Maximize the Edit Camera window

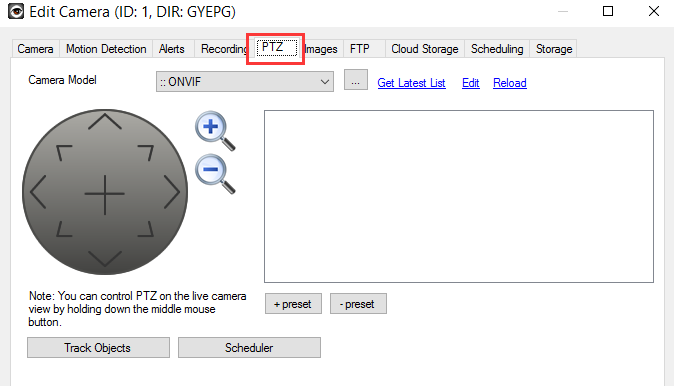point(608,11)
